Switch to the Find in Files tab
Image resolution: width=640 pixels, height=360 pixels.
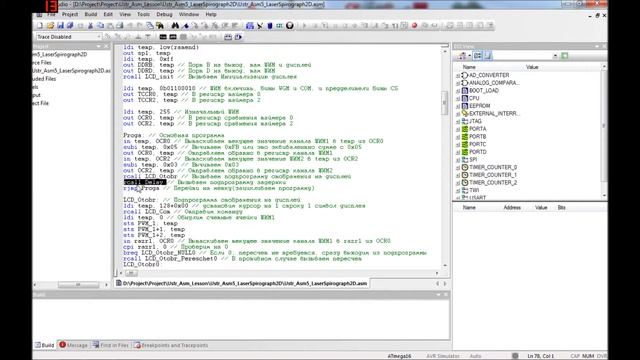110,345
